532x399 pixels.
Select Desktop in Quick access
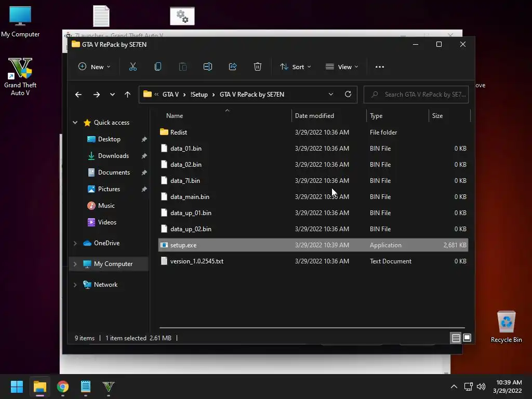click(x=109, y=139)
